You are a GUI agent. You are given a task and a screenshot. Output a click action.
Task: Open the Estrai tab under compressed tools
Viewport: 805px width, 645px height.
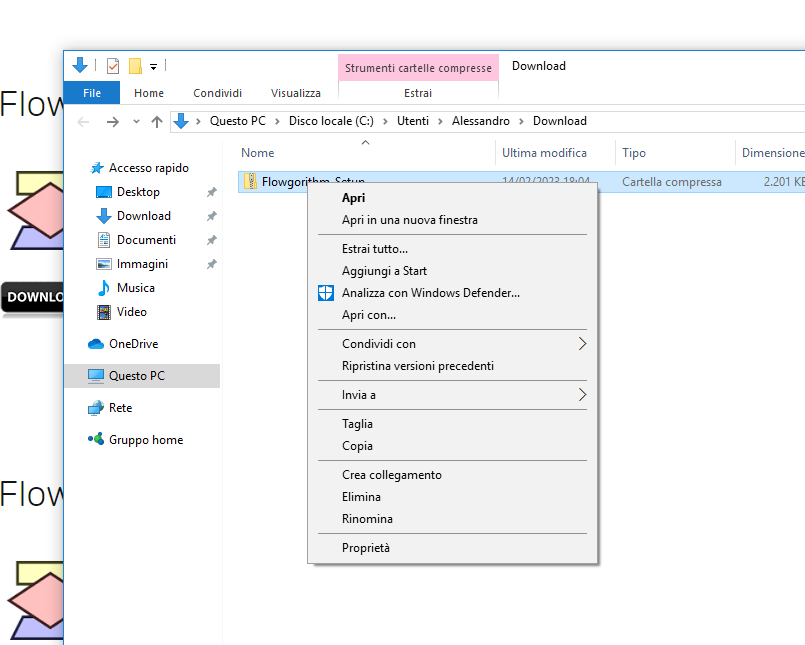[418, 93]
